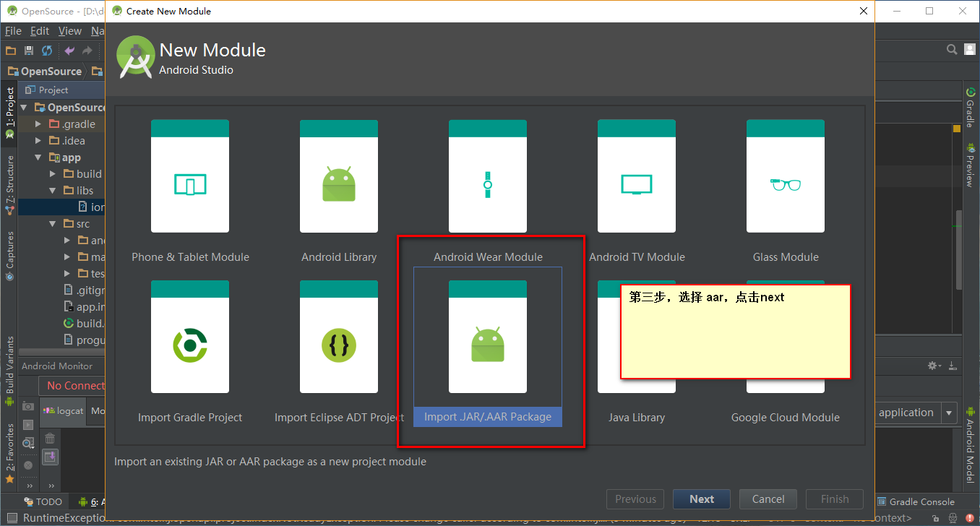The image size is (980, 526).
Task: Select the .idea folder in project tree
Action: pyautogui.click(x=67, y=141)
